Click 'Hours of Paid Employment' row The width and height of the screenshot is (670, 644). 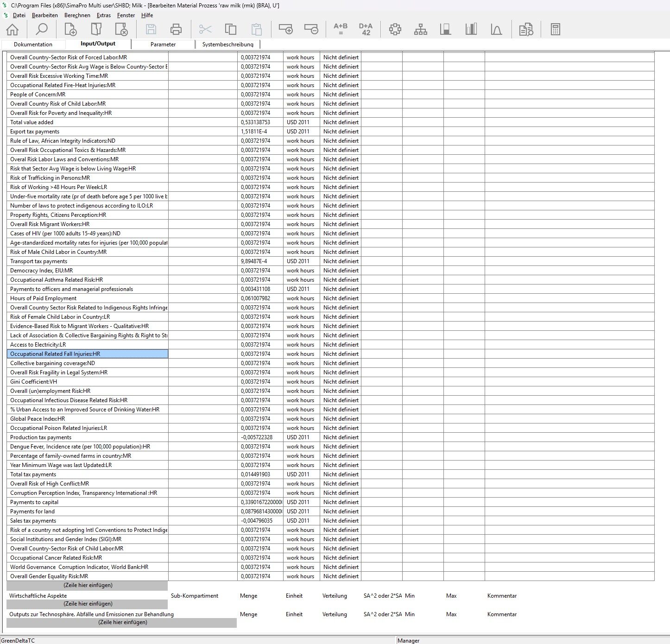coord(88,298)
